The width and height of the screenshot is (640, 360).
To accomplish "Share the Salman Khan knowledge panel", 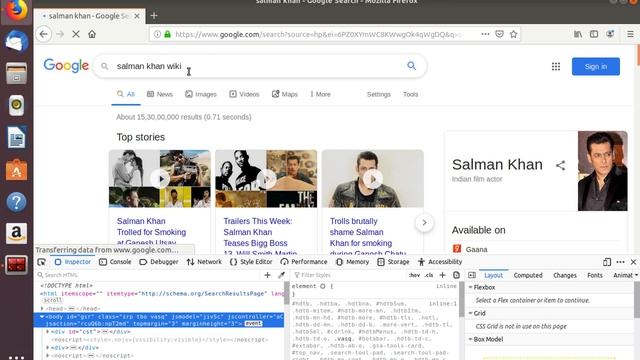I will (x=560, y=165).
